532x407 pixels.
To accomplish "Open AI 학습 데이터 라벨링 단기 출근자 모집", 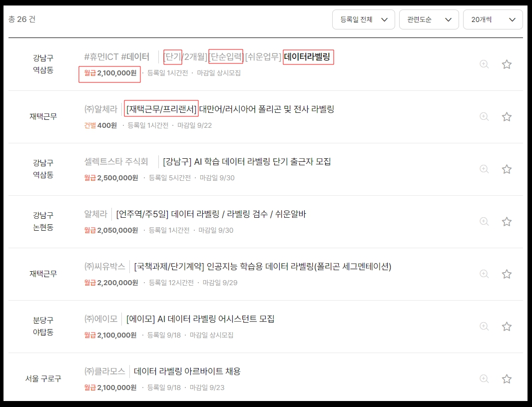I will [247, 161].
